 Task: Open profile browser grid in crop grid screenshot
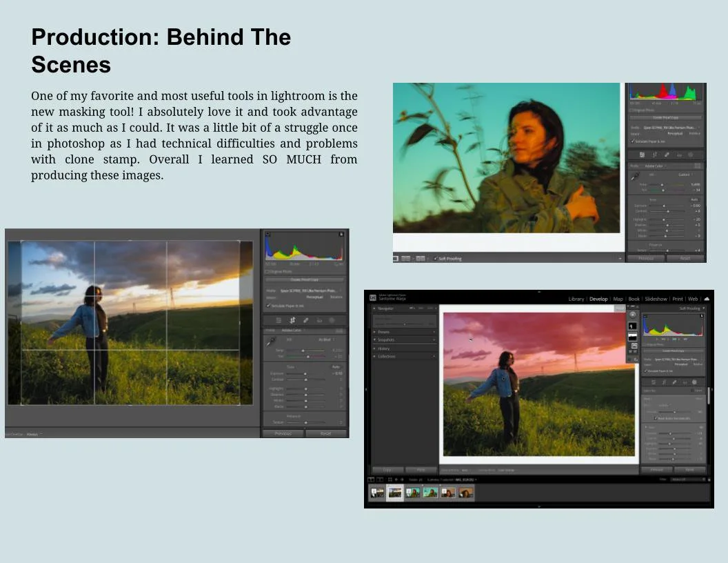point(339,330)
